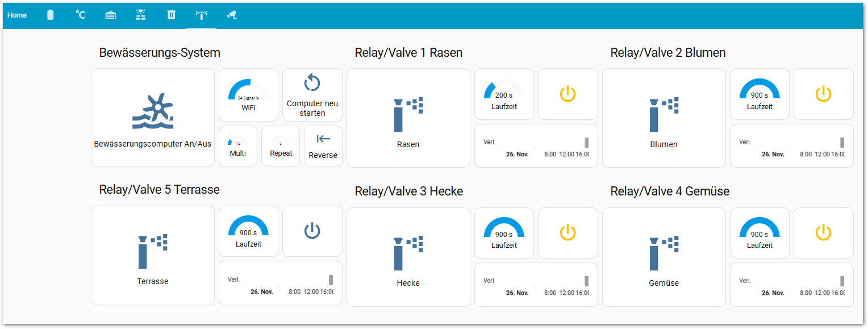Open the battery tab in the top bar
The image size is (868, 329).
[51, 15]
